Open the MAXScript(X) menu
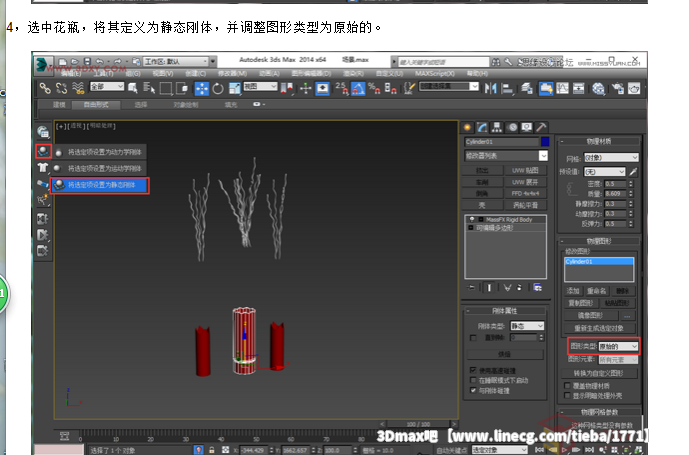Image resolution: width=689 pixels, height=455 pixels. point(434,73)
